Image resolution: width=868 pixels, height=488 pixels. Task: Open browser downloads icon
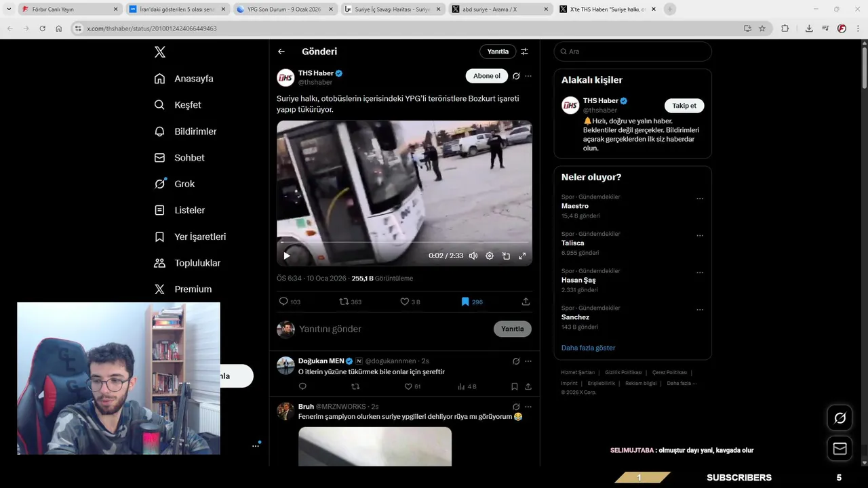pos(809,28)
